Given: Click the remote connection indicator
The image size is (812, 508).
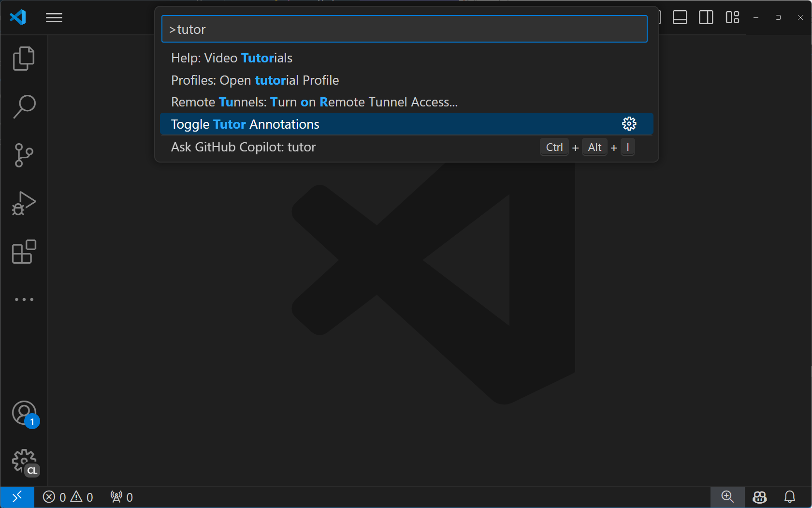Looking at the screenshot, I should click(x=17, y=496).
